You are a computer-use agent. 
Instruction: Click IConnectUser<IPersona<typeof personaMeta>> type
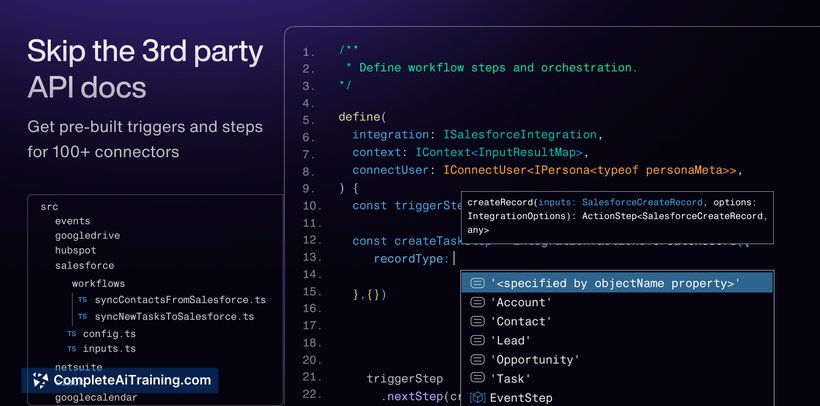pyautogui.click(x=590, y=171)
